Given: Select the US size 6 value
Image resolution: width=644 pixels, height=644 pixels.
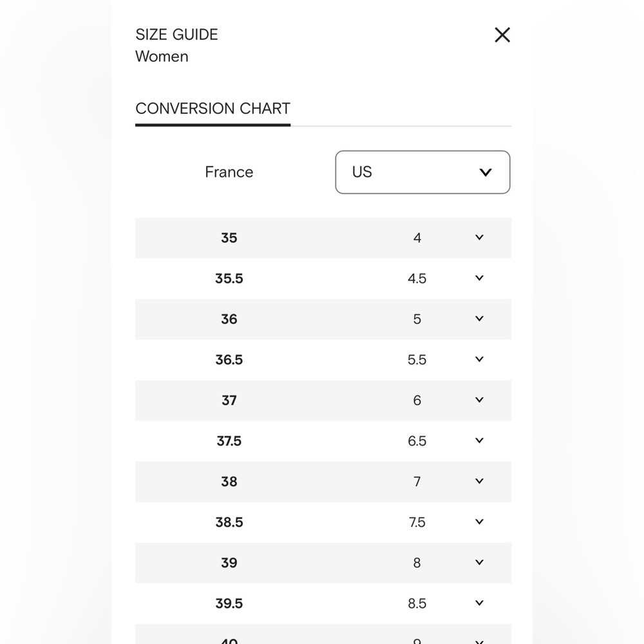Looking at the screenshot, I should 417,401.
